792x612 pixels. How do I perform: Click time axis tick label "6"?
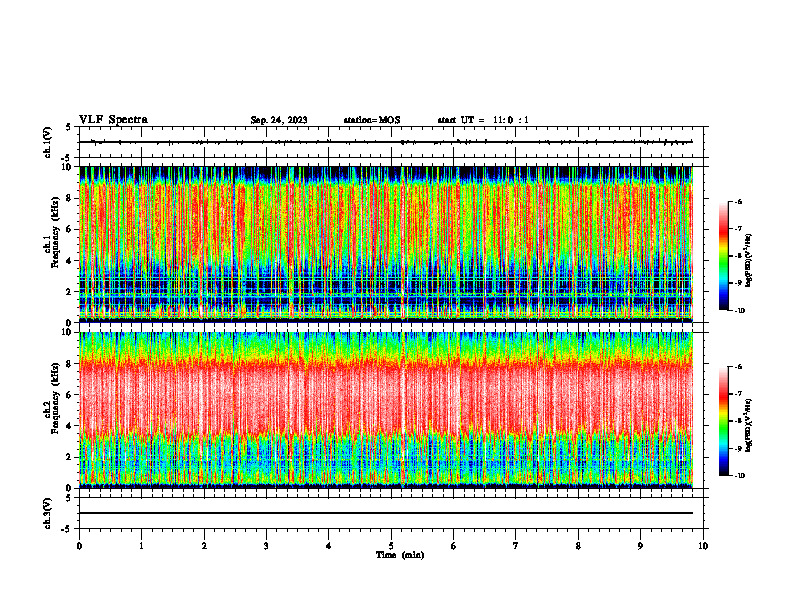pos(454,546)
